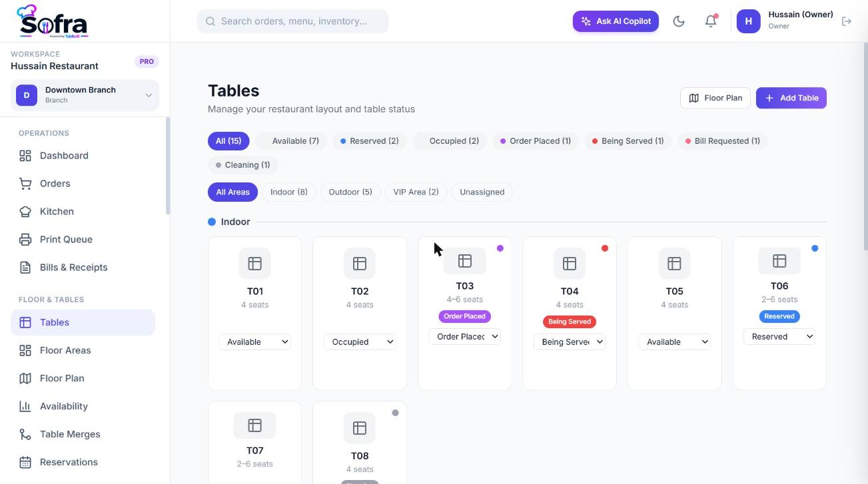
Task: Filter by Order Placed (1) status
Action: 536,141
